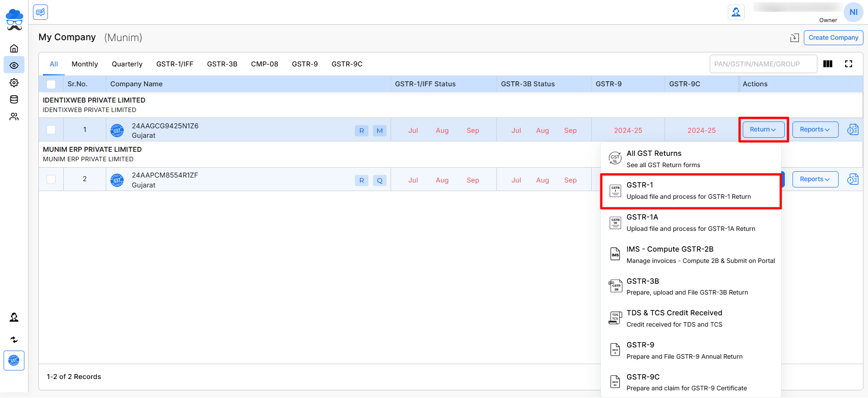Click GST logo for 24AAGCG9425N1Z6
This screenshot has height=398, width=868.
(117, 131)
